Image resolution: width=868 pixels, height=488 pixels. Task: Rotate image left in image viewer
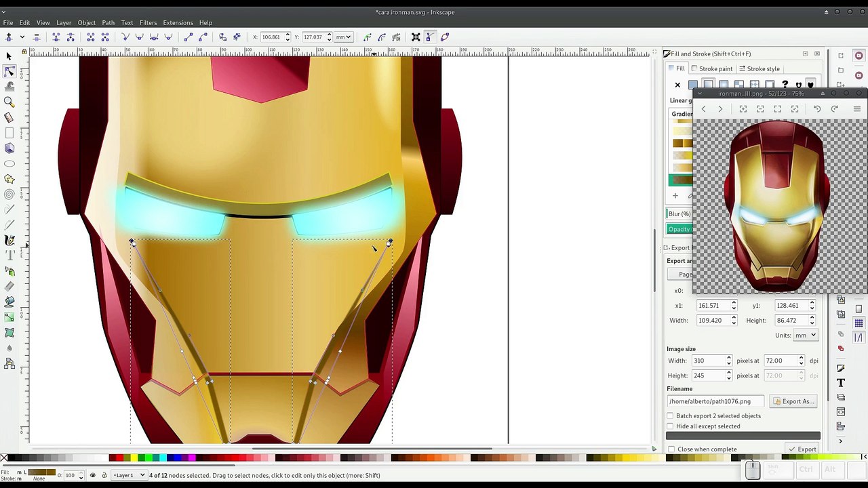point(817,109)
